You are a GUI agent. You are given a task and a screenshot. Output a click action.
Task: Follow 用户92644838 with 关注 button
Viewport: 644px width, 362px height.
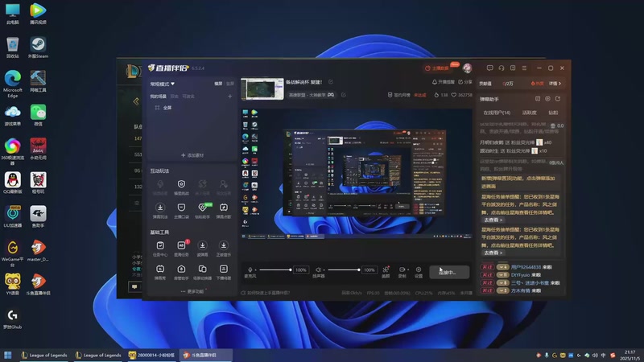click(x=487, y=267)
